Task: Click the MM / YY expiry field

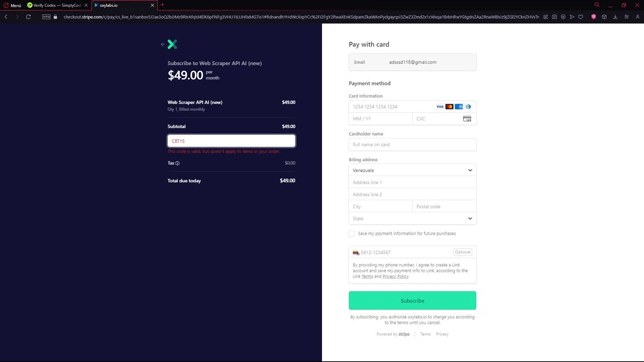Action: pyautogui.click(x=380, y=119)
